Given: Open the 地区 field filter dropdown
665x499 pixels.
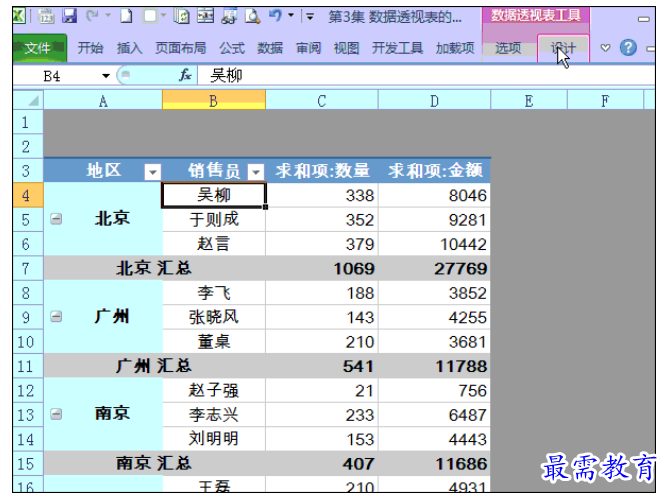Looking at the screenshot, I should 152,172.
